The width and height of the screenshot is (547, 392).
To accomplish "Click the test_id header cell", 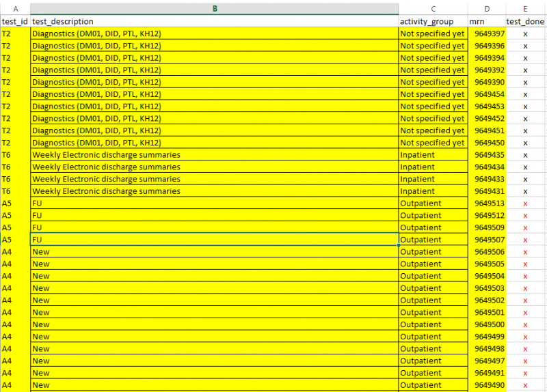I will 15,21.
